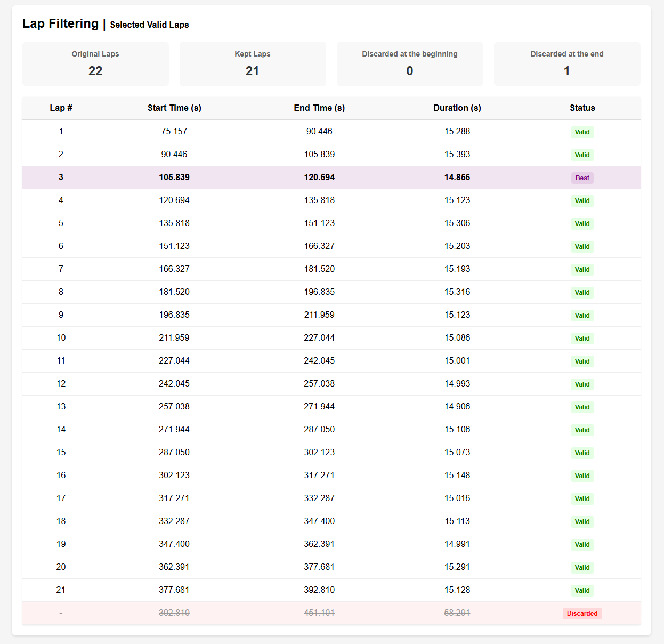This screenshot has width=664, height=644.
Task: Click the Lap Filtering heading
Action: 60,23
